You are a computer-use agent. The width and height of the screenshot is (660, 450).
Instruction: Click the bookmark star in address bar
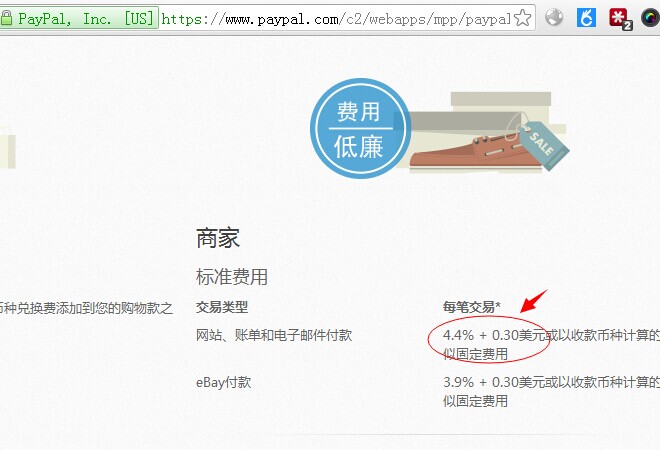[x=522, y=18]
